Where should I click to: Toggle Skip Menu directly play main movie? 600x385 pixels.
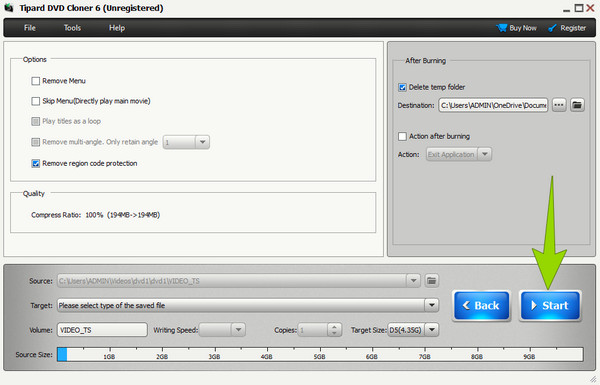[36, 101]
